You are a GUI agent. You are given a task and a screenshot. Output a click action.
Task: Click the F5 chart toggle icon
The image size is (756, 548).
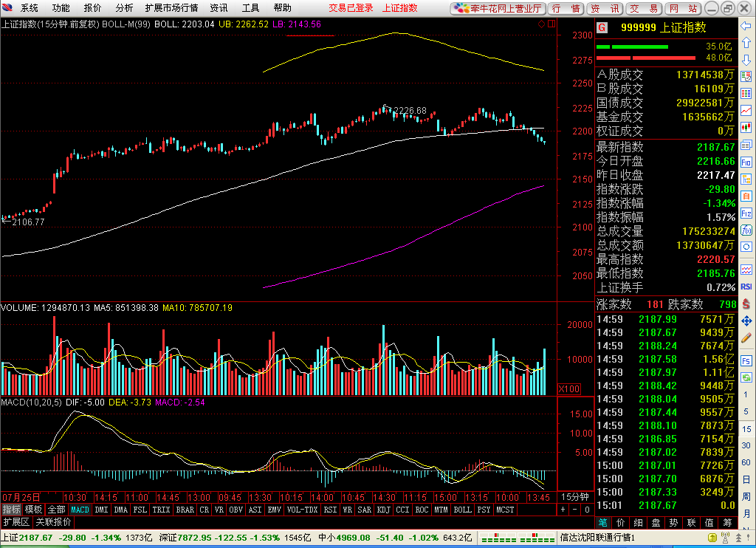click(x=746, y=361)
